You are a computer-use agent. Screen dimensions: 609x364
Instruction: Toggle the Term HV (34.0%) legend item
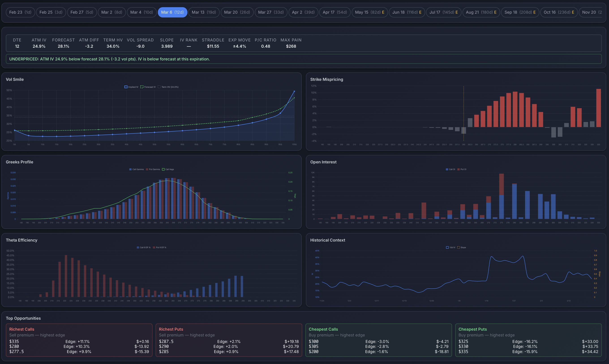169,87
